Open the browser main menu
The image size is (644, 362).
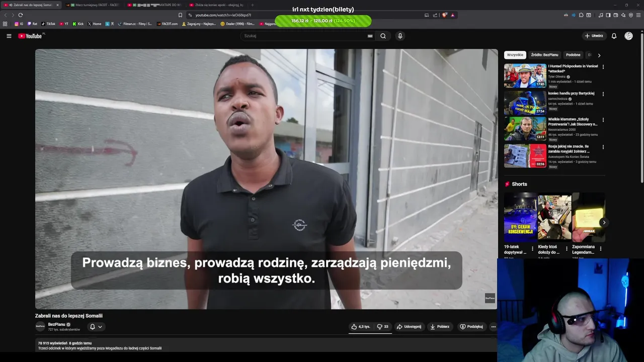[638, 15]
